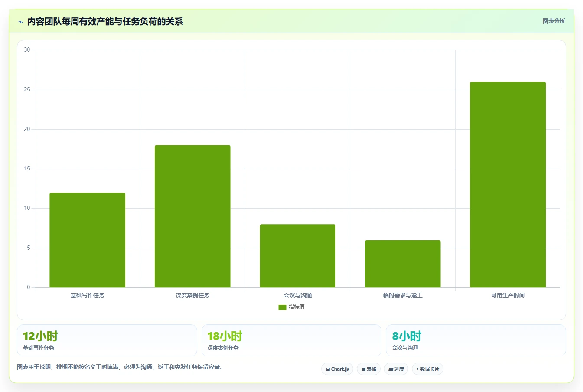Open the 12小时 stat card

tap(107, 340)
